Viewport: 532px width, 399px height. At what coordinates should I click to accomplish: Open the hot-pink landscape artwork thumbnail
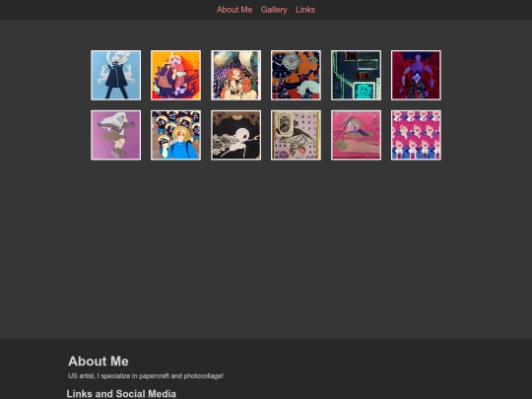click(356, 135)
